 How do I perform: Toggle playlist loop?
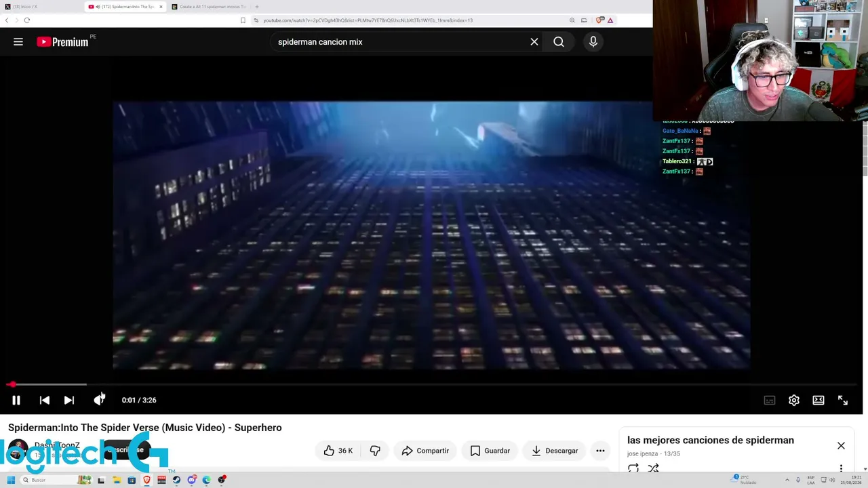(633, 468)
